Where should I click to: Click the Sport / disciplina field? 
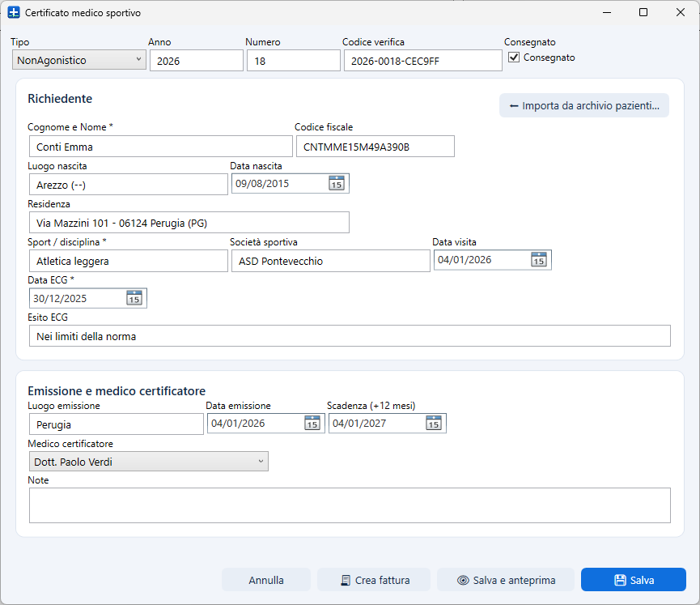pos(129,261)
